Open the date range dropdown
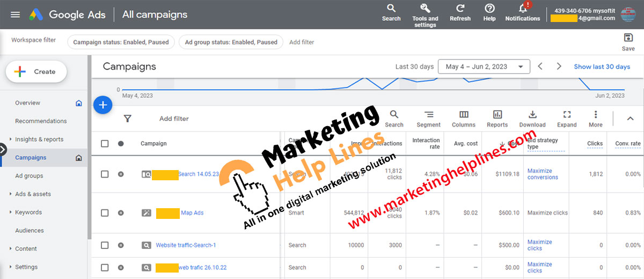The image size is (644, 279). 484,67
